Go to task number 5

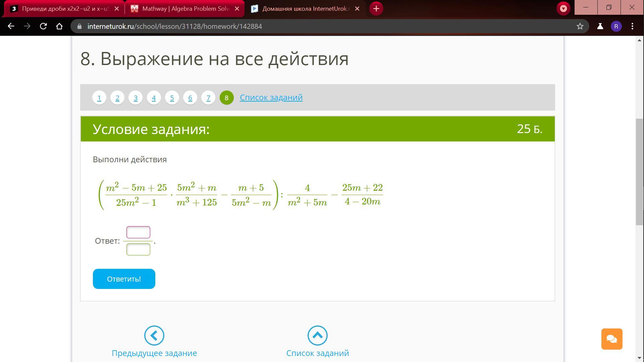(x=172, y=98)
